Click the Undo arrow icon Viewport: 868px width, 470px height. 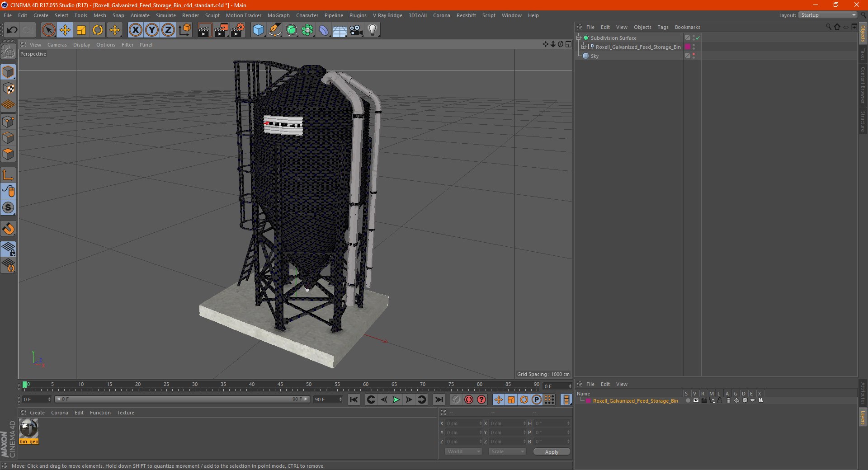[12, 30]
